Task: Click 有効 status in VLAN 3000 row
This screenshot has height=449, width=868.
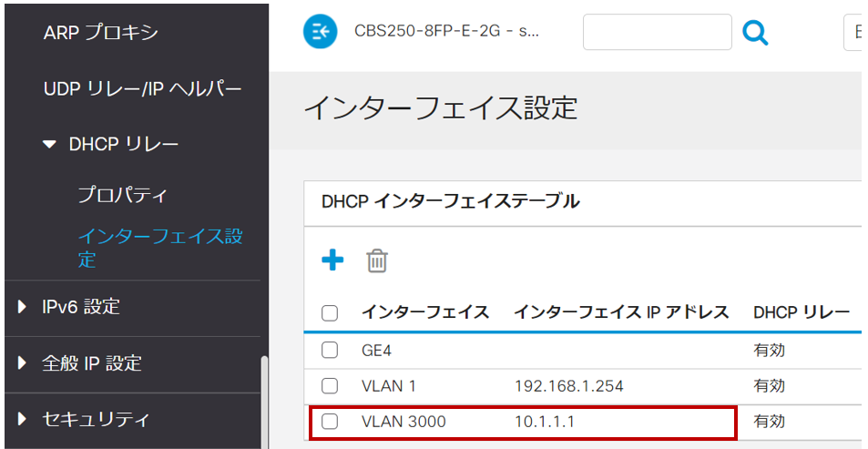Action: (x=769, y=422)
